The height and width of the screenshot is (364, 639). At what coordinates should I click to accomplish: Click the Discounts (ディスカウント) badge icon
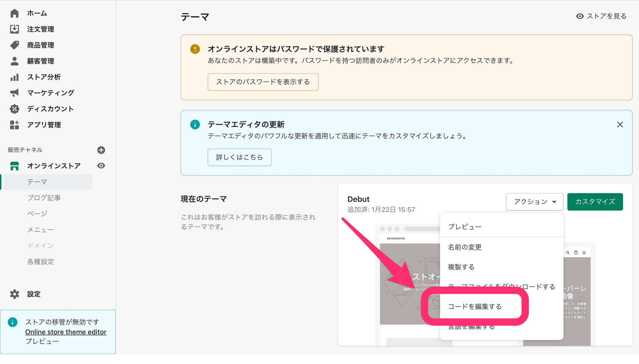point(14,109)
